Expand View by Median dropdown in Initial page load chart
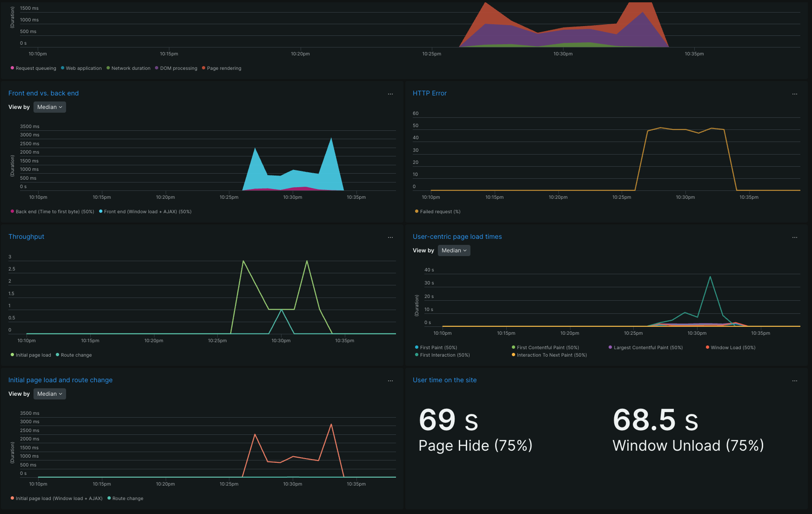 [49, 394]
